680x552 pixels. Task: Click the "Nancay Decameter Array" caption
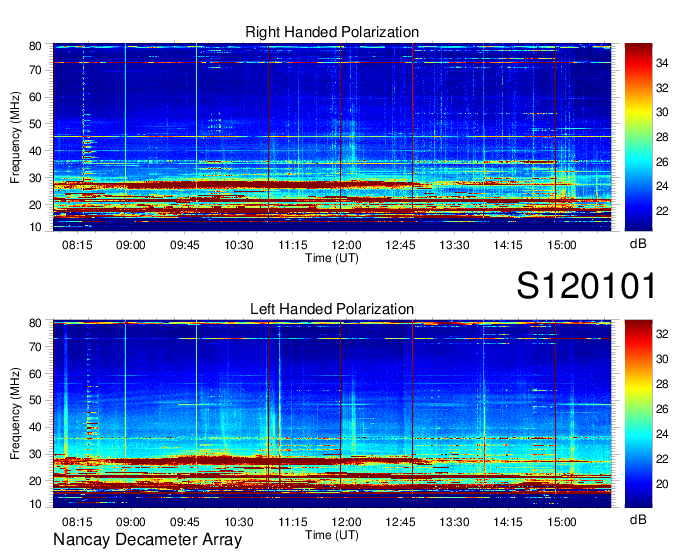[x=147, y=539]
